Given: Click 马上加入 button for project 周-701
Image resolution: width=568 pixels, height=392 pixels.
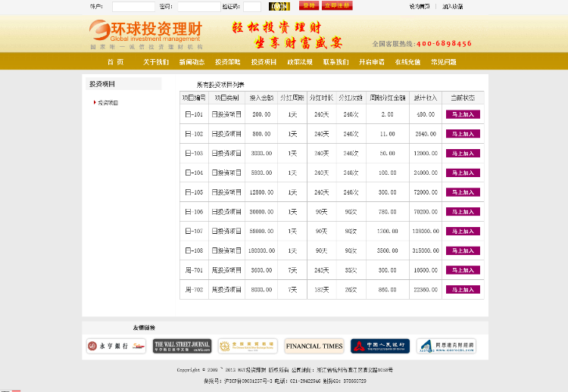Looking at the screenshot, I should click(463, 270).
